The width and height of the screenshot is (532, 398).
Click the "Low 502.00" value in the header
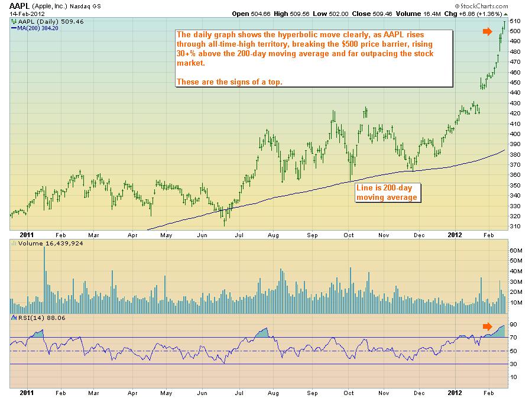coord(330,14)
